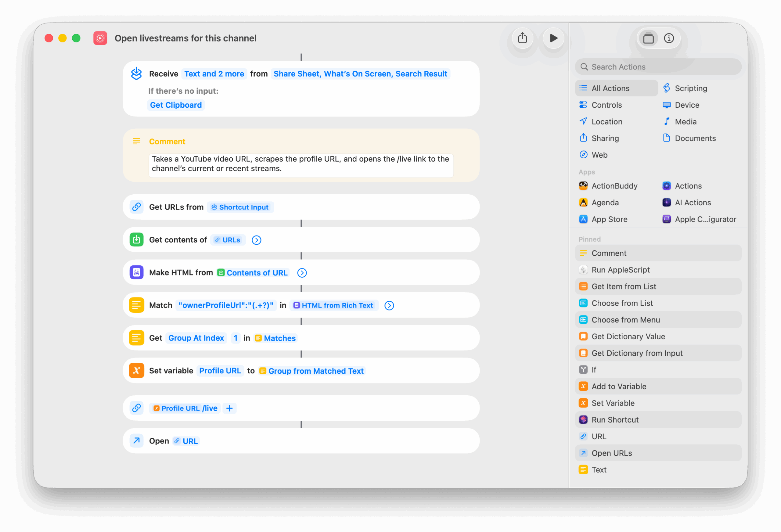Screen dimensions: 781x532
Task: Expand options for Get contents of URLs
Action: (256, 240)
